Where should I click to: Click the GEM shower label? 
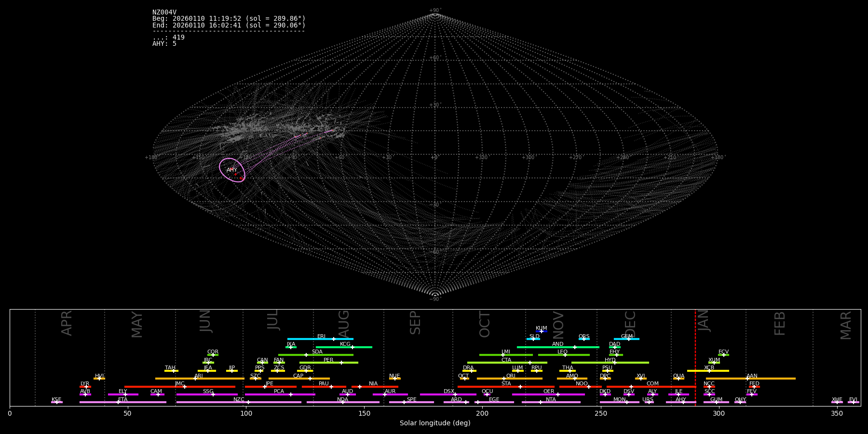pos(627,337)
